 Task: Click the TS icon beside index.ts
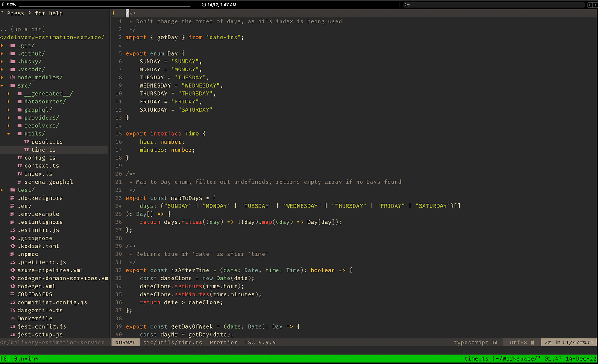(20, 174)
